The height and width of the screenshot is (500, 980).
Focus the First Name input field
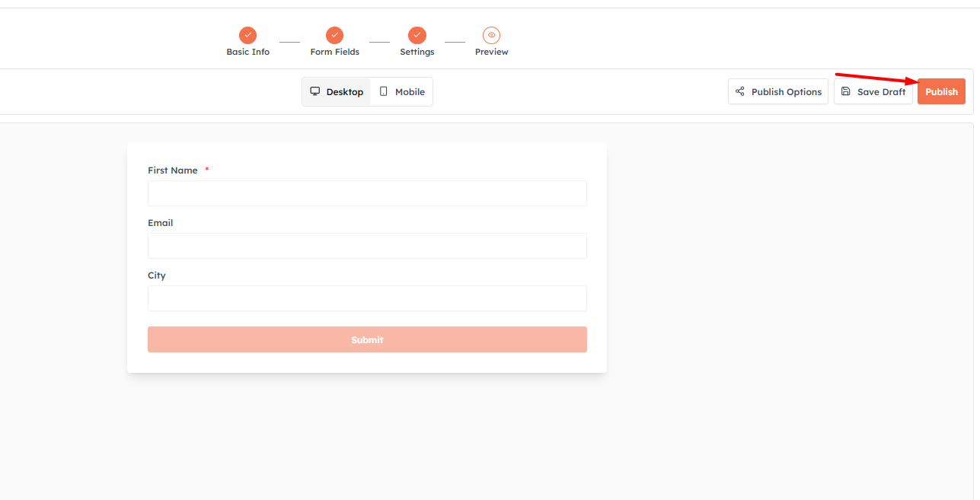[367, 193]
